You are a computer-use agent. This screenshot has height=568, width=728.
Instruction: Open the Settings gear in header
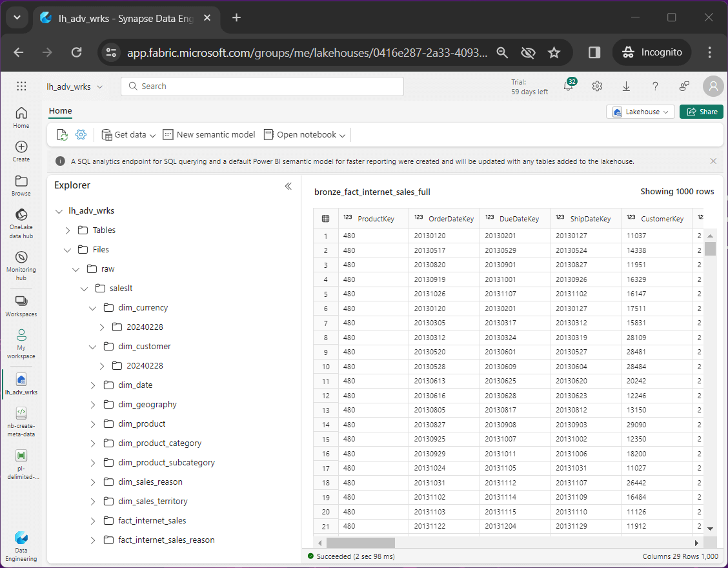(x=597, y=86)
